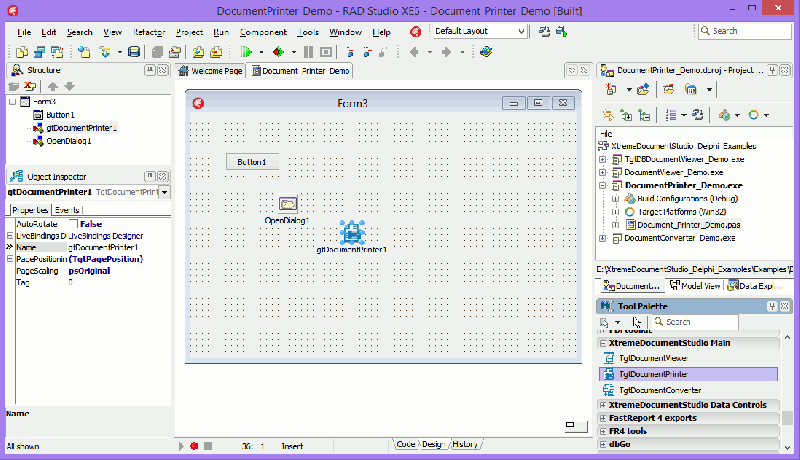The height and width of the screenshot is (460, 800).
Task: Click the Pause icon in debug toolbar
Action: click(x=309, y=52)
